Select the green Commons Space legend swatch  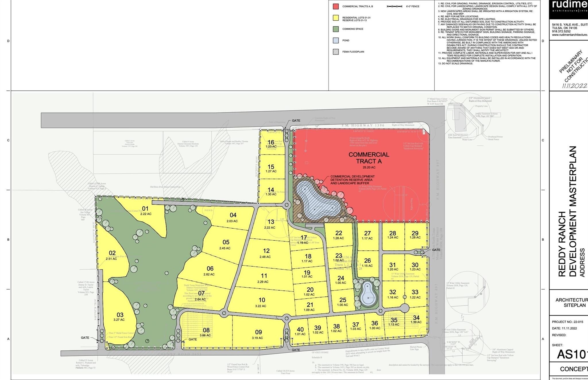pos(336,29)
